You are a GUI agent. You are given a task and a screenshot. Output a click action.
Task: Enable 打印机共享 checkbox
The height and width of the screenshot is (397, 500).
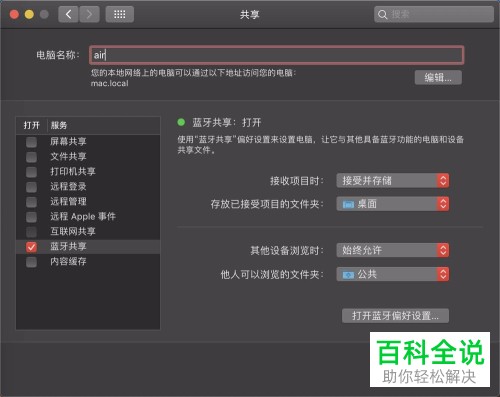pyautogui.click(x=32, y=172)
